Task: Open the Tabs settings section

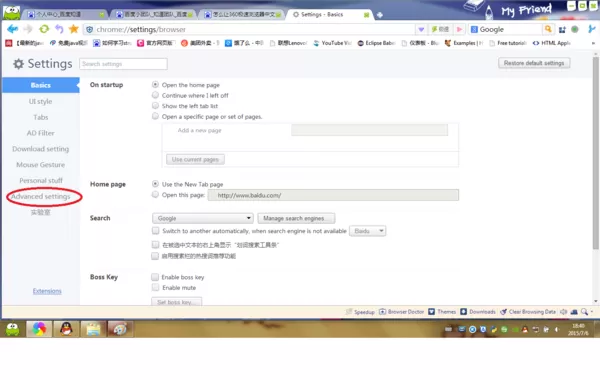Action: coord(41,117)
